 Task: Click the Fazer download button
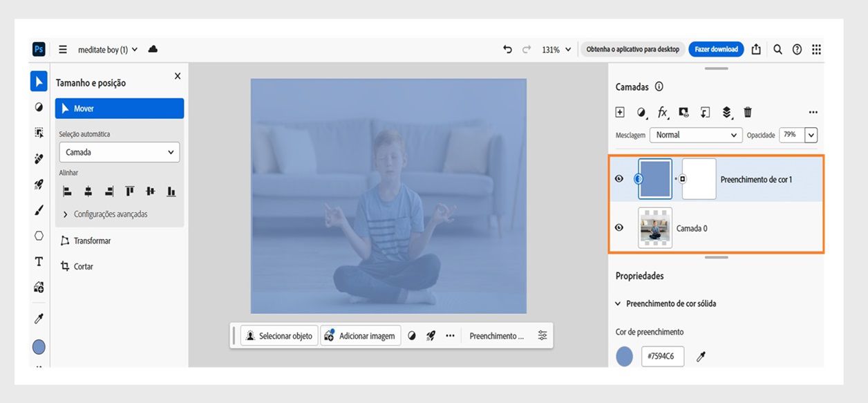point(716,49)
